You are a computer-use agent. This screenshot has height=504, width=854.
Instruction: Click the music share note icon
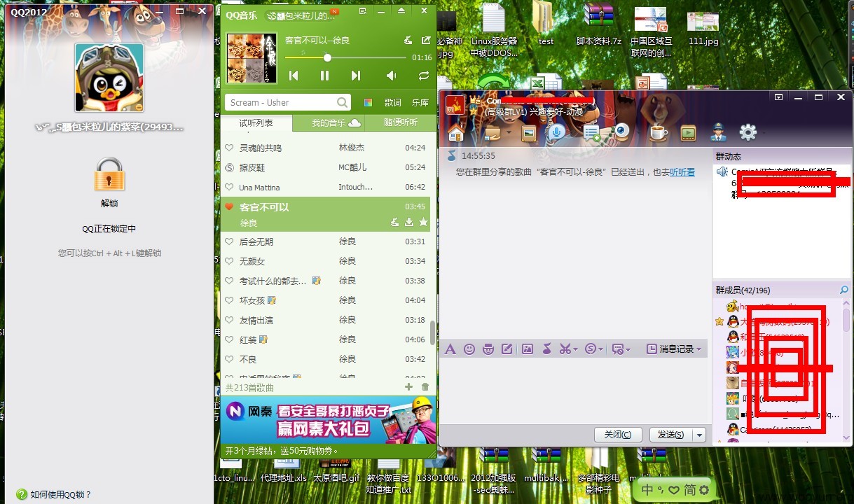pyautogui.click(x=546, y=349)
